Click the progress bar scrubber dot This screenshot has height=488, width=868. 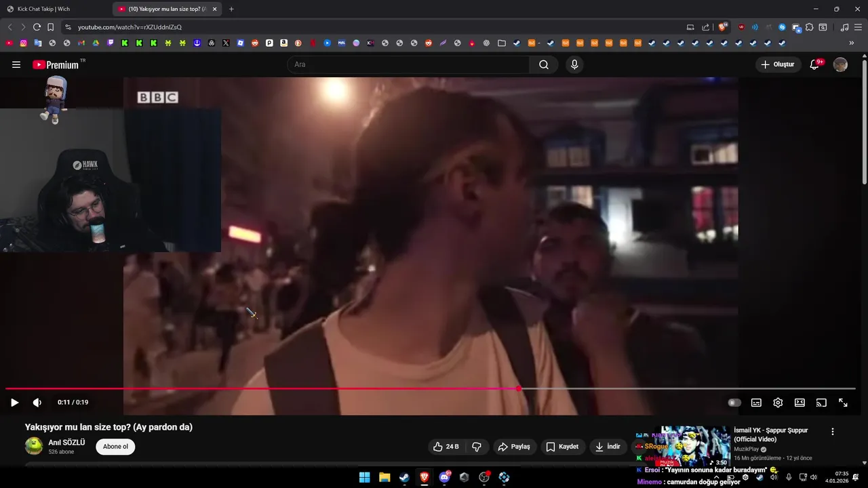coord(519,389)
